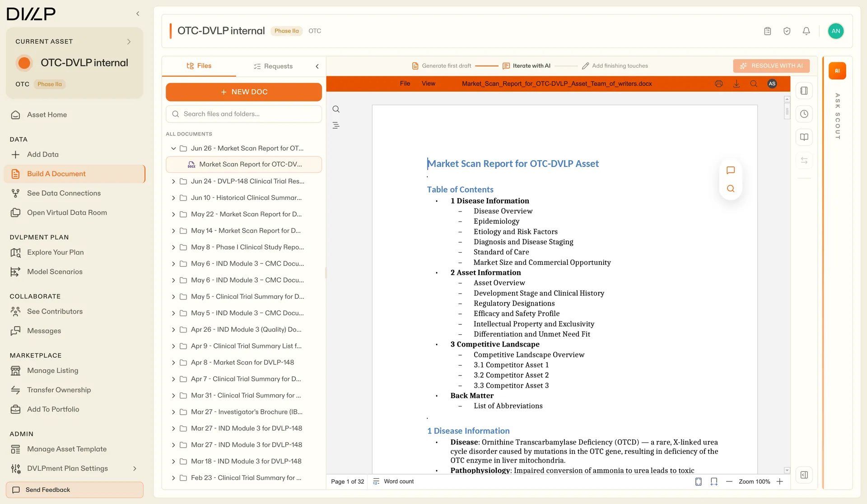
Task: Open See Contributors
Action: click(x=75, y=312)
